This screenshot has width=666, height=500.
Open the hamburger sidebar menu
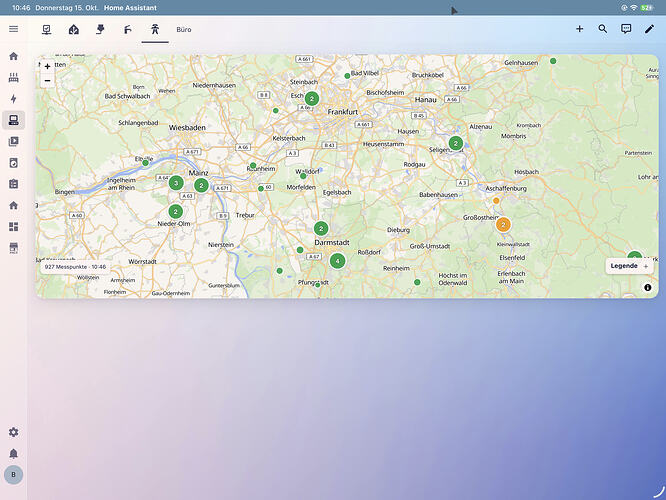[x=14, y=29]
